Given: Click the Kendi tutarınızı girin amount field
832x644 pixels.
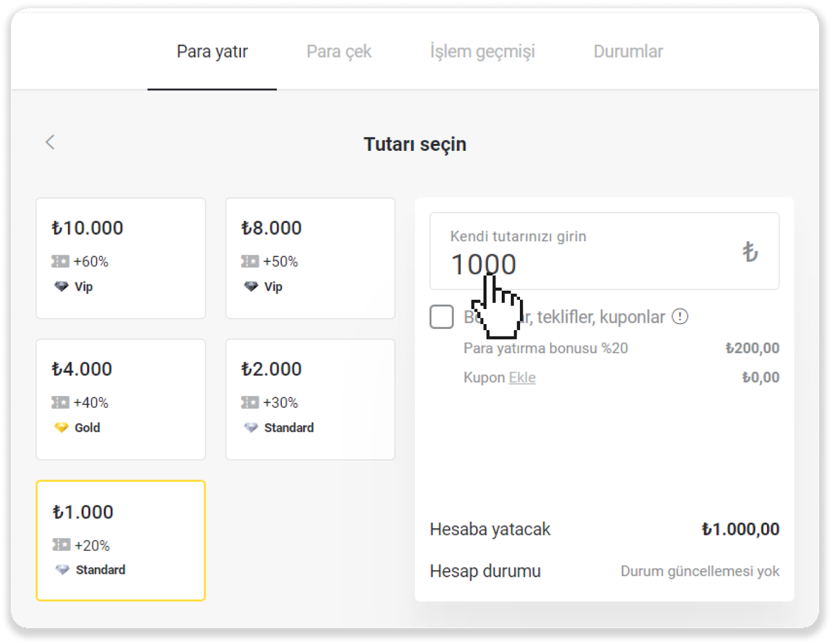Looking at the screenshot, I should 604,251.
